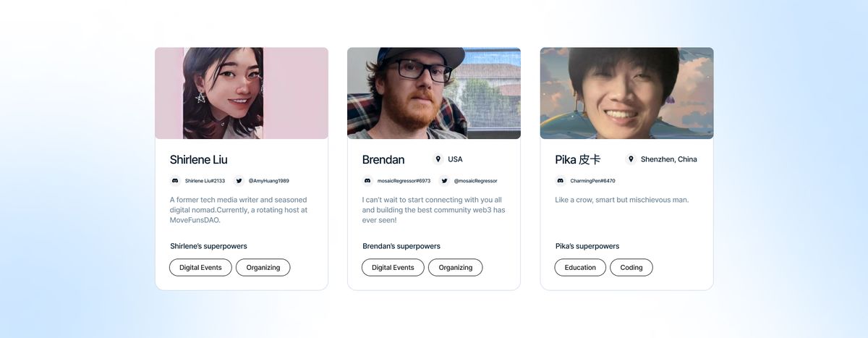Open Pika's profile photo
The height and width of the screenshot is (338, 868).
[x=626, y=93]
